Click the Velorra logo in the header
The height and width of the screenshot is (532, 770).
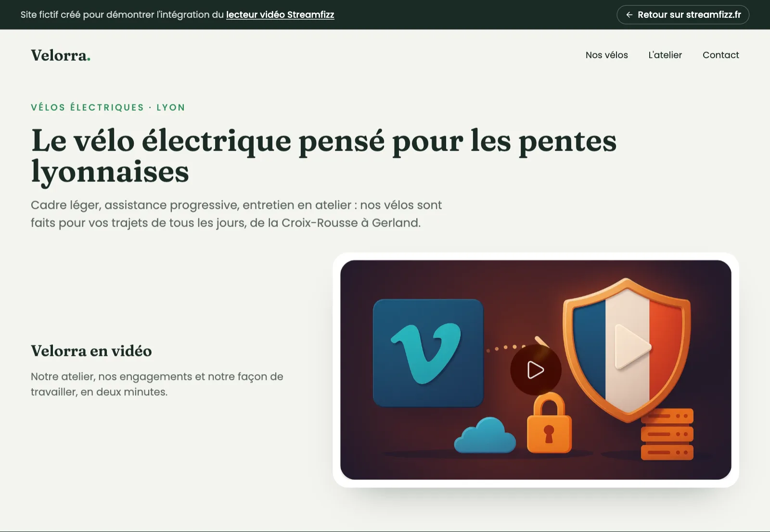[x=61, y=55]
